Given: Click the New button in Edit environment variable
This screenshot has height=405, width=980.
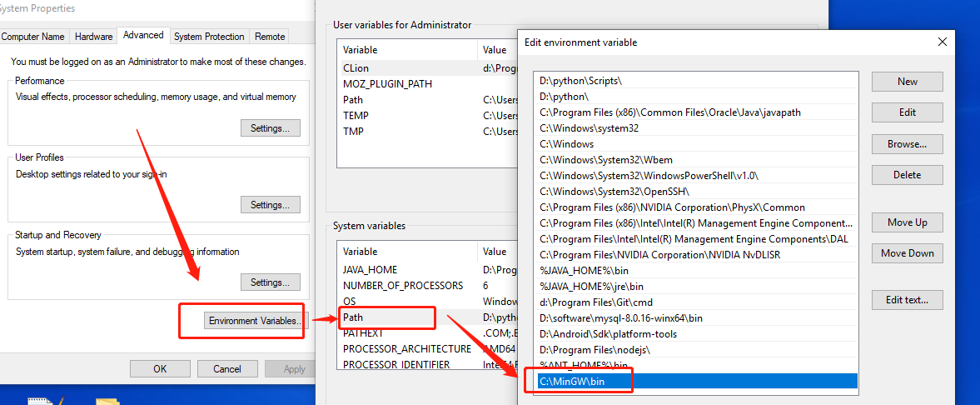Looking at the screenshot, I should [907, 82].
